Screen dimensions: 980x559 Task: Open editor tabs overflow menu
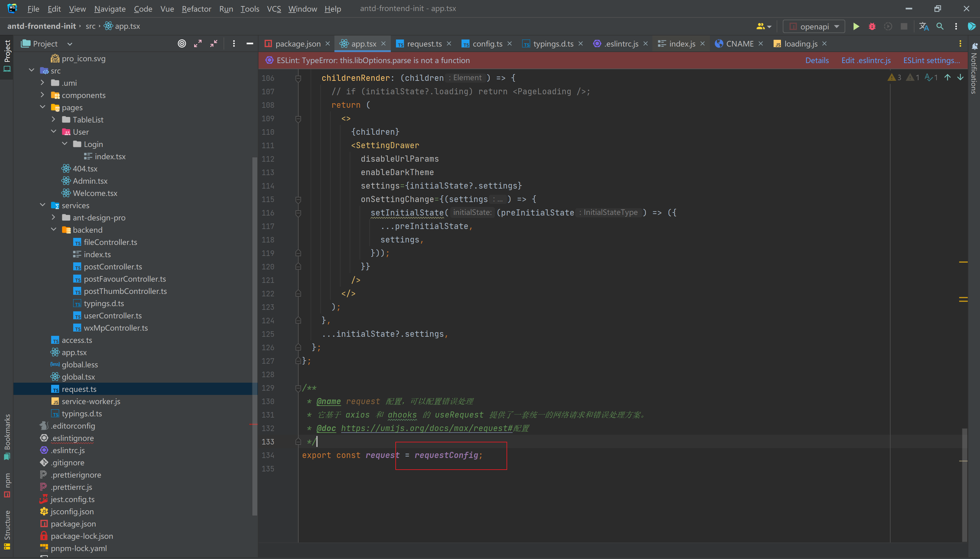960,44
